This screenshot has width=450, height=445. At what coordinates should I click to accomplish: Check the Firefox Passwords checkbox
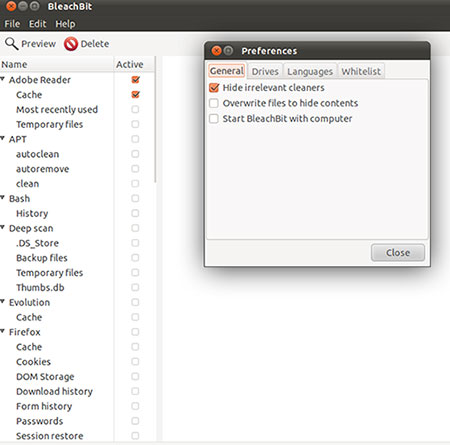[x=135, y=421]
